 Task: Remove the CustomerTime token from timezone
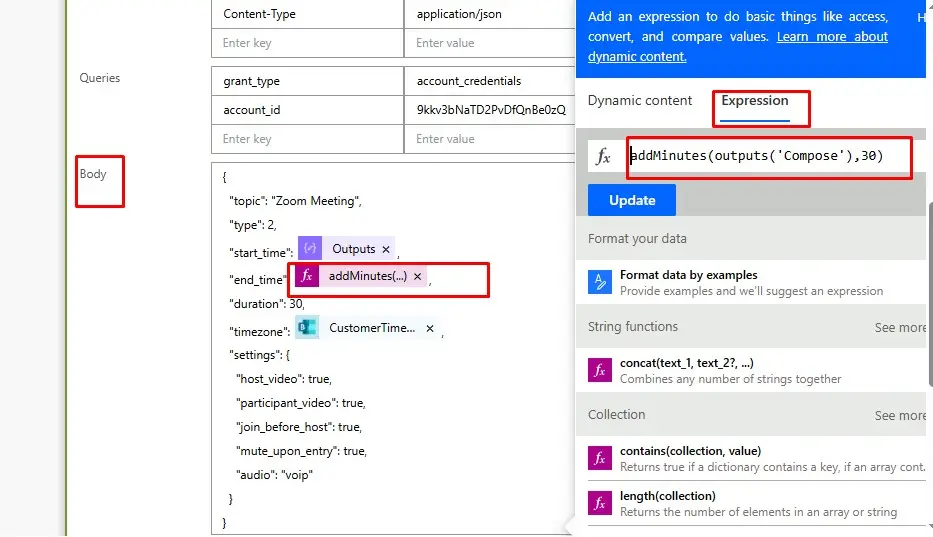pos(430,328)
